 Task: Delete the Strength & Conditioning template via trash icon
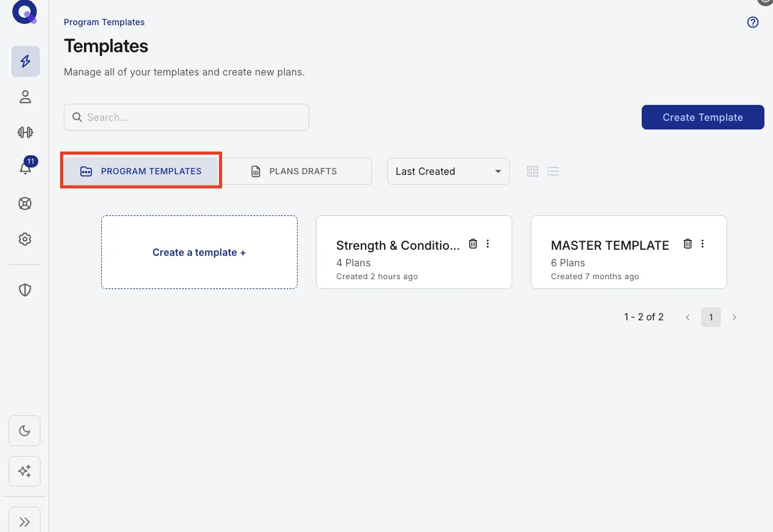(473, 244)
